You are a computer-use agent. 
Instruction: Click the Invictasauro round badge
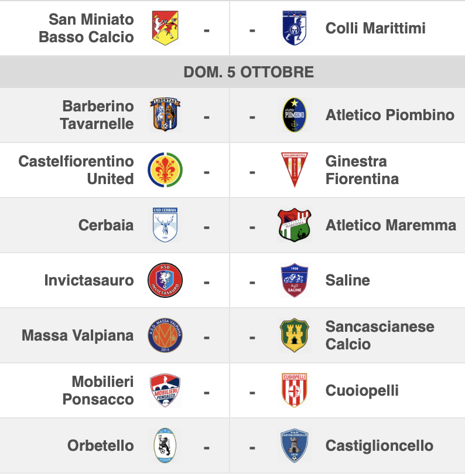pos(165,280)
